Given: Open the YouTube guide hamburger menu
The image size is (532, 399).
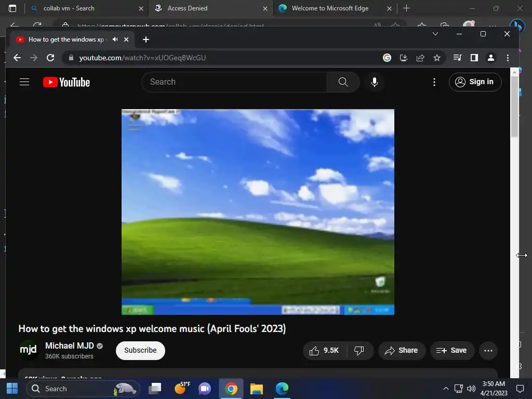Looking at the screenshot, I should (24, 82).
